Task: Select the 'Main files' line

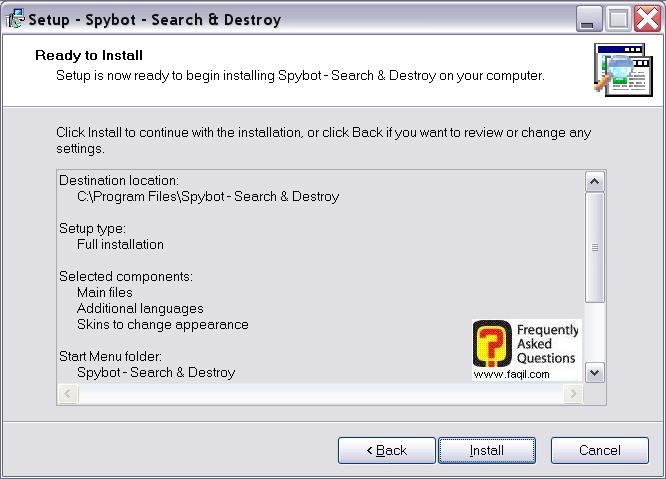Action: coord(105,293)
